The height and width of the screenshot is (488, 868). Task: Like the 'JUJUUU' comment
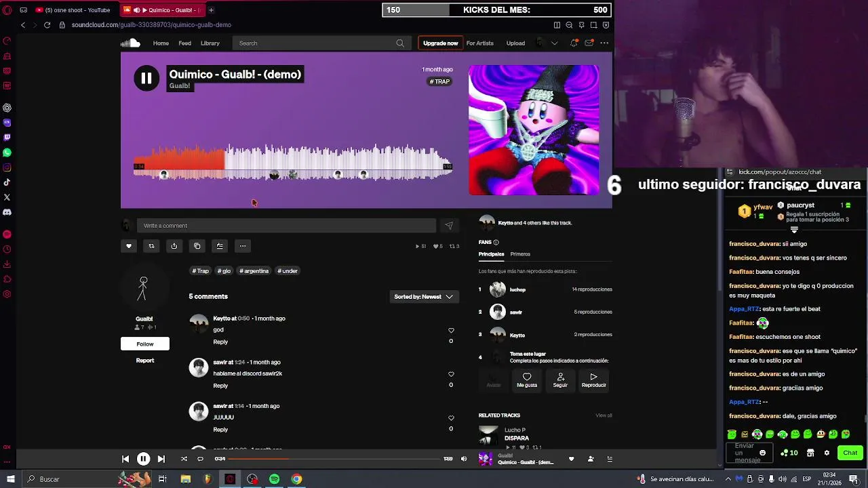click(x=451, y=418)
